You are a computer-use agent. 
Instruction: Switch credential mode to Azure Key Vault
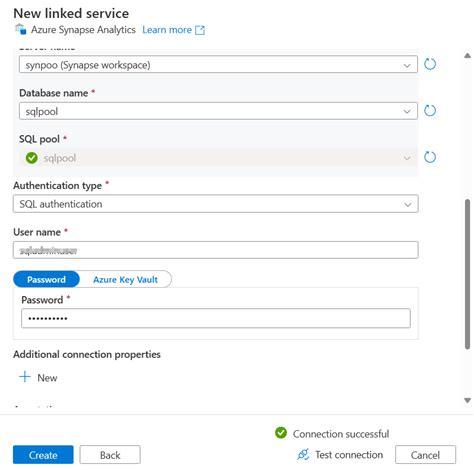pyautogui.click(x=125, y=279)
